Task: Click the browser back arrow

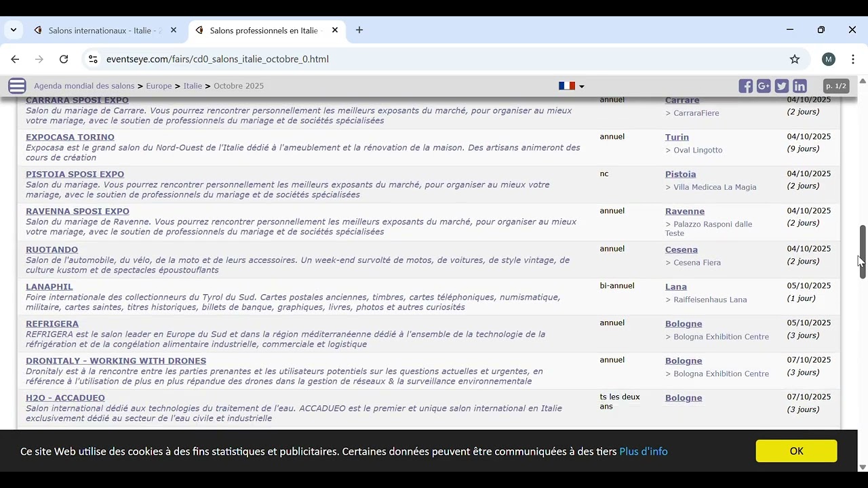Action: click(x=15, y=59)
